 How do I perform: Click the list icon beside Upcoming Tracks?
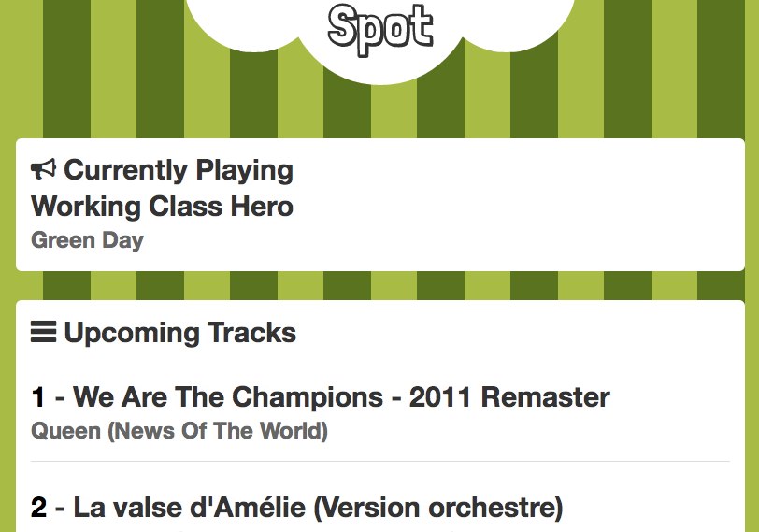tap(43, 332)
